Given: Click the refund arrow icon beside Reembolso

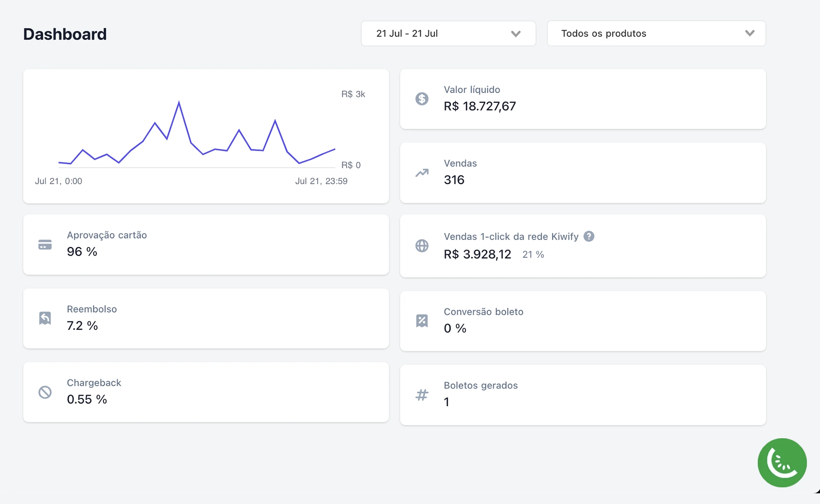Looking at the screenshot, I should pyautogui.click(x=45, y=318).
